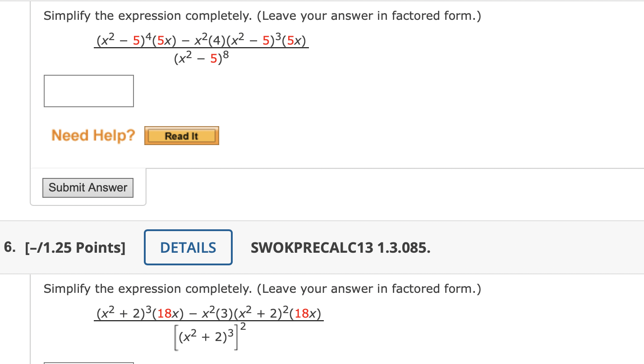
Task: Click the (x² − 5)⁸ denominator text
Action: pyautogui.click(x=201, y=59)
